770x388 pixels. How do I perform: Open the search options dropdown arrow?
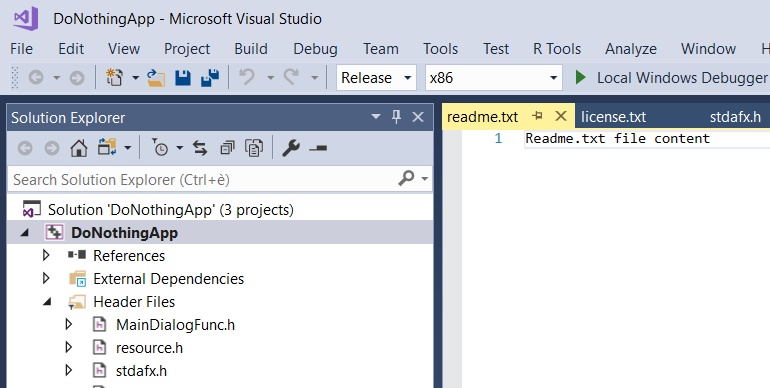pos(425,179)
